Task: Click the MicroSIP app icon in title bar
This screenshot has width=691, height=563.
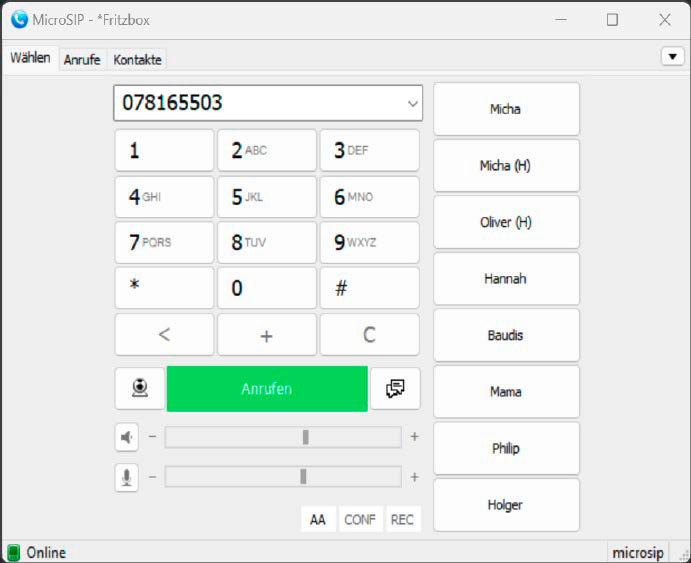Action: point(19,19)
